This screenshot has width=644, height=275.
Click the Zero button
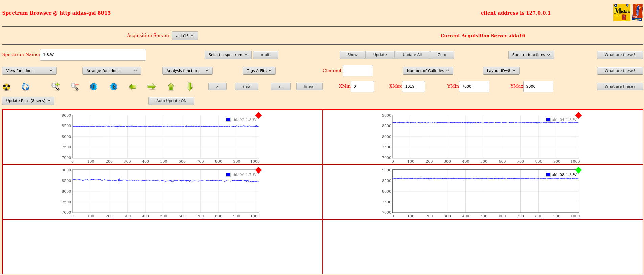click(x=442, y=55)
